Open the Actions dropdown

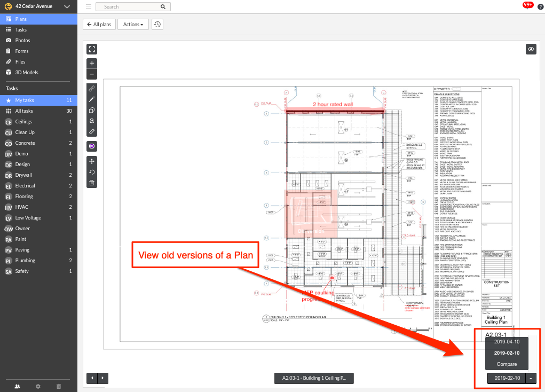pyautogui.click(x=132, y=24)
